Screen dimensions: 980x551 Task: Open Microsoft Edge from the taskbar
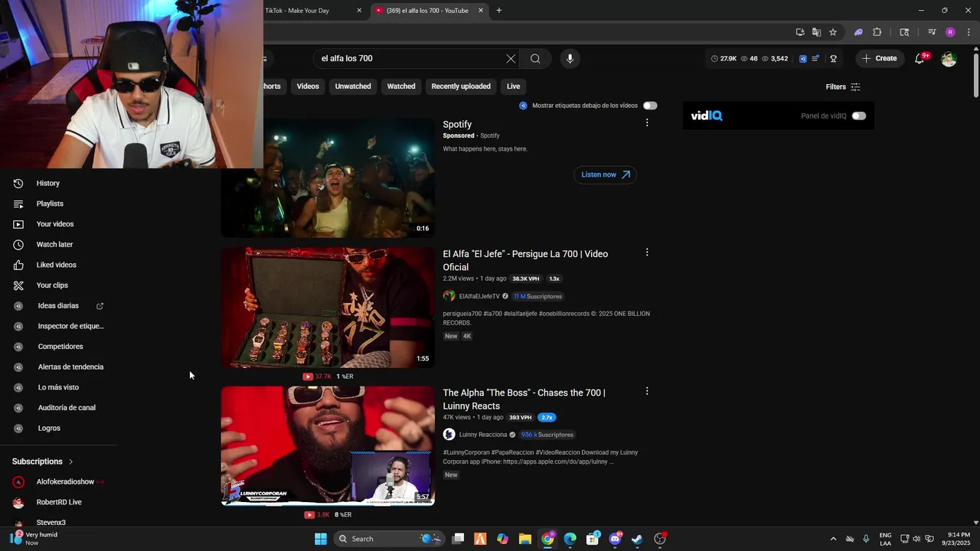(x=570, y=539)
